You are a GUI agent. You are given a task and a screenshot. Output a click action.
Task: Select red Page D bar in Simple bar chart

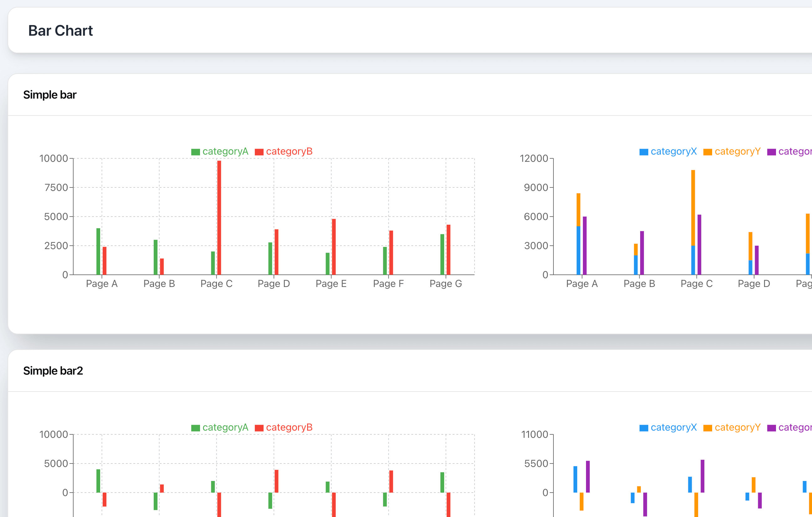pos(276,252)
